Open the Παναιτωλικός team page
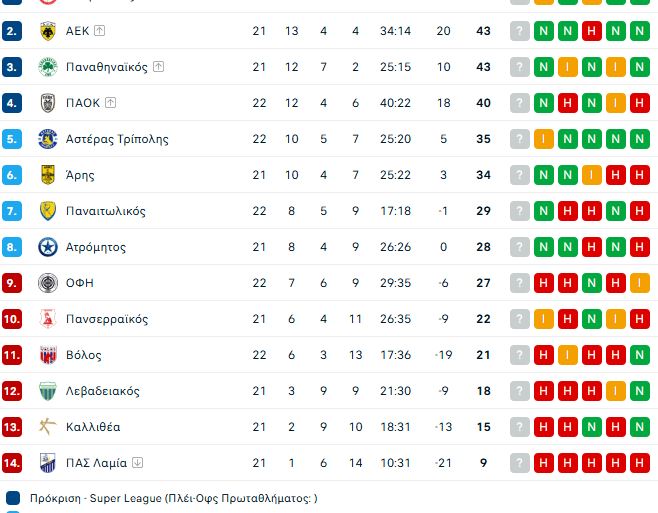 (106, 211)
